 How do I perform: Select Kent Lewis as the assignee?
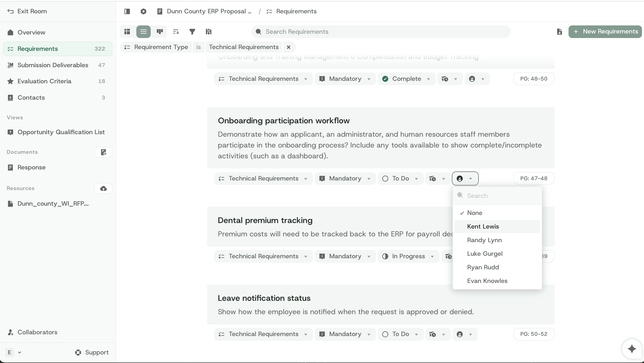(x=483, y=226)
